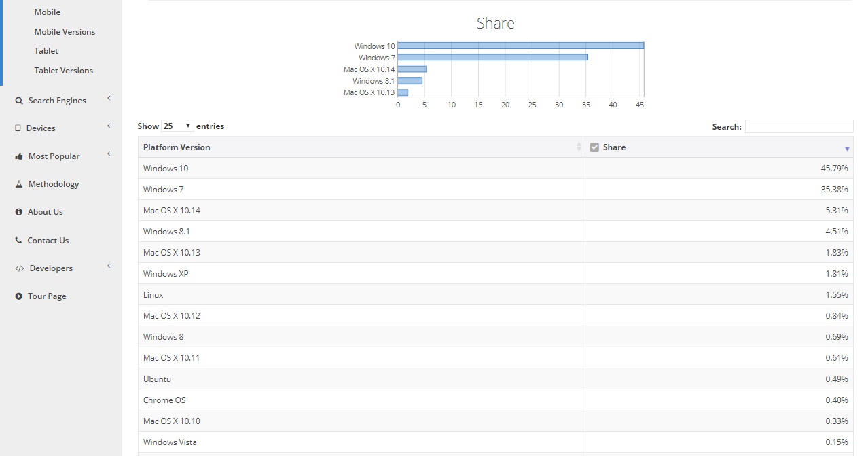Click the 4.51% share value

pyautogui.click(x=837, y=232)
